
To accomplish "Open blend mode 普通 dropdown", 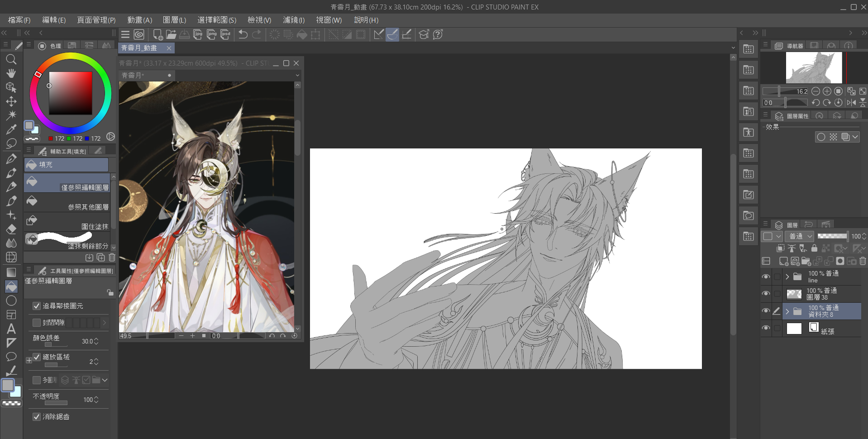I will pyautogui.click(x=799, y=236).
